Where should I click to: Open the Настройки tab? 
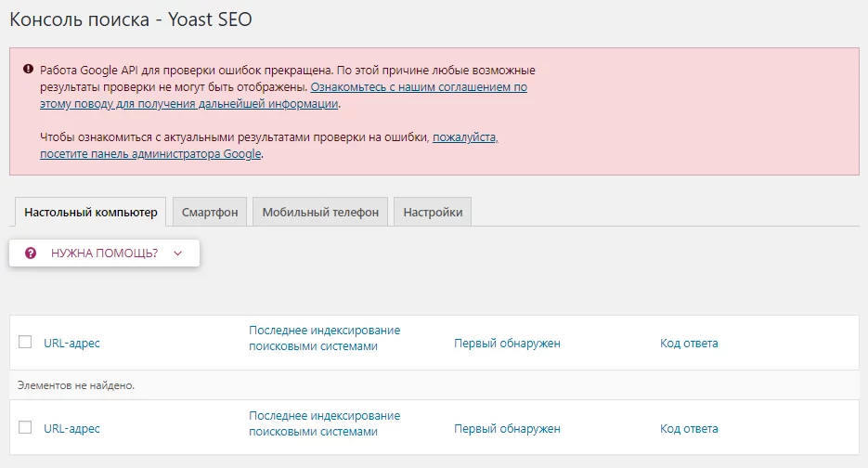433,212
